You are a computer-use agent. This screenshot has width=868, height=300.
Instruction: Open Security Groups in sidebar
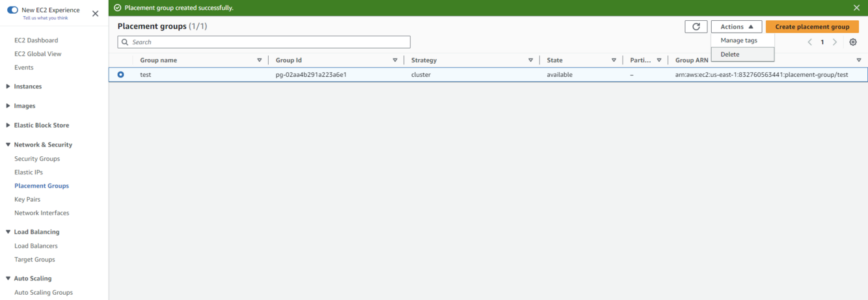[37, 159]
